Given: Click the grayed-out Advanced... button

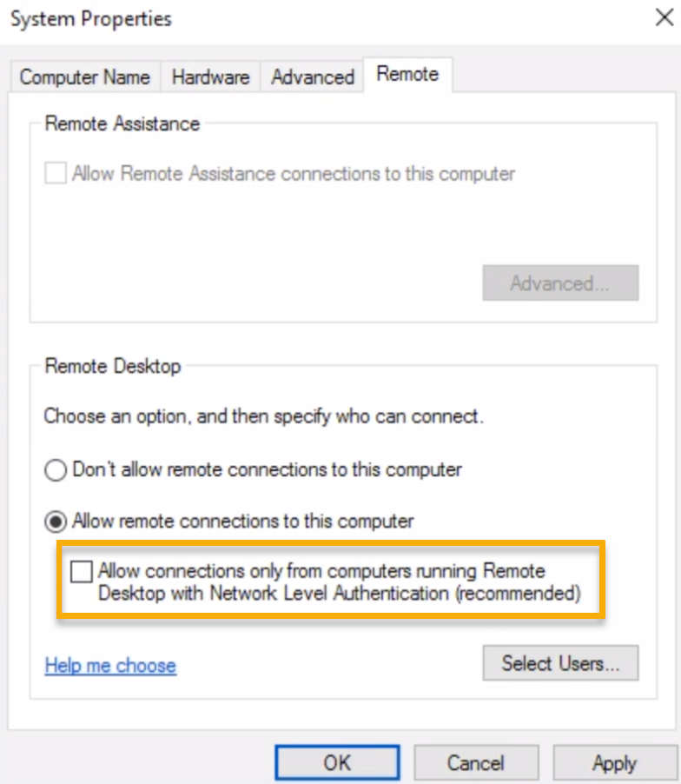Looking at the screenshot, I should pos(560,283).
